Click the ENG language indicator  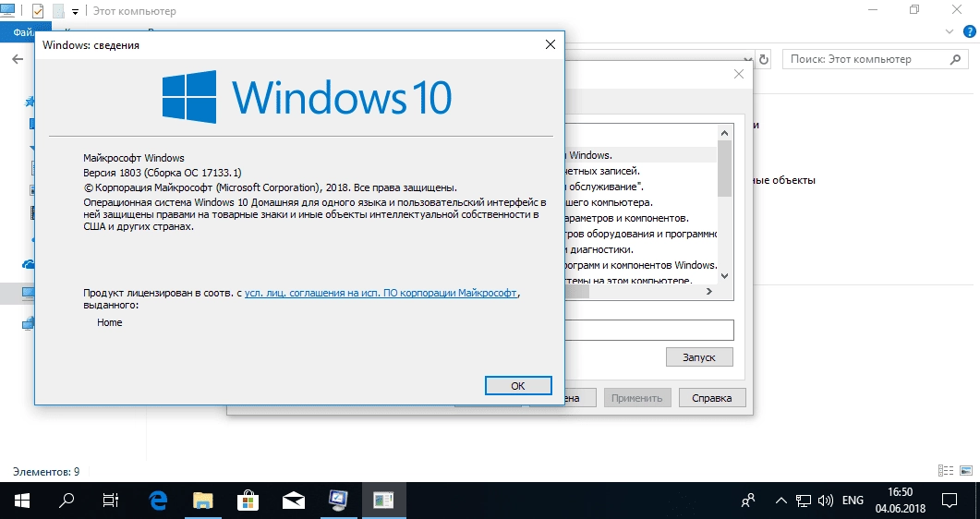(x=853, y=501)
